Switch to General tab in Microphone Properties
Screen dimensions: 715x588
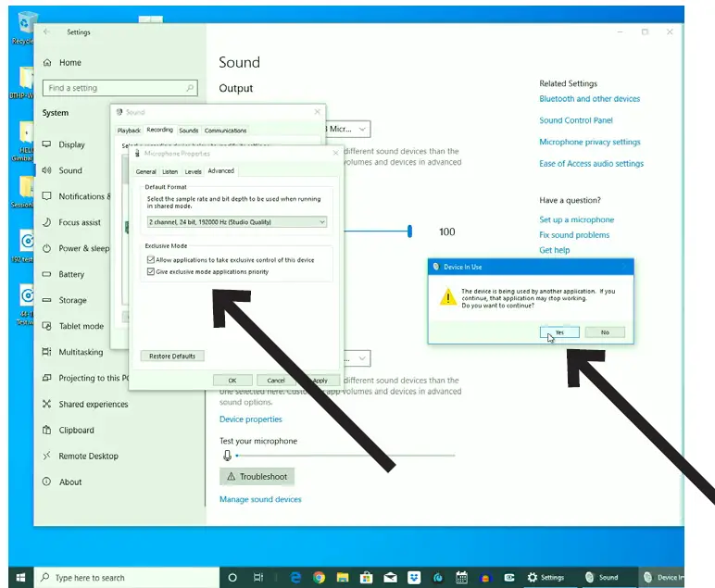[x=146, y=171]
